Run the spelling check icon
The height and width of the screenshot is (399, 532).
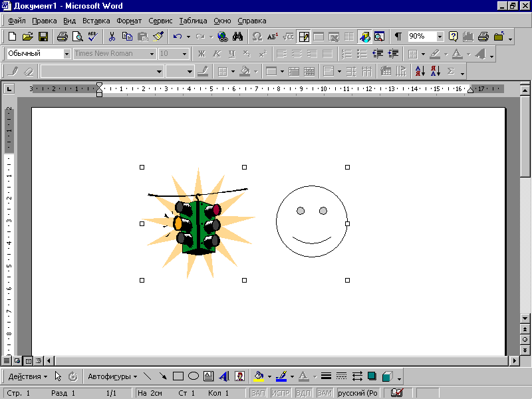click(x=93, y=37)
